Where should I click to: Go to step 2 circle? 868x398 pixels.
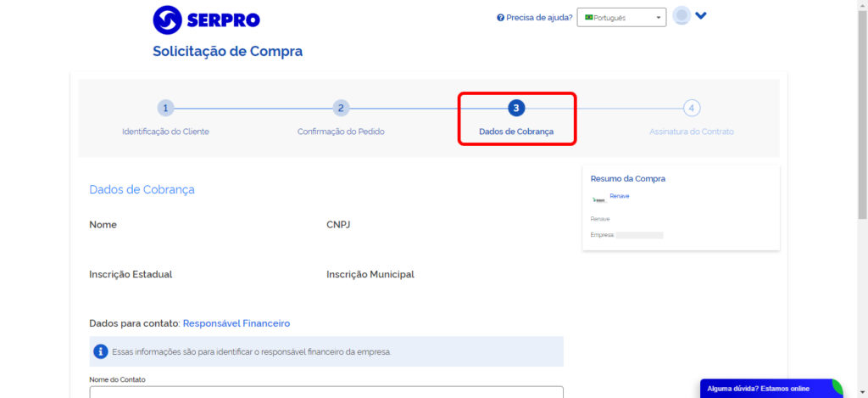341,108
